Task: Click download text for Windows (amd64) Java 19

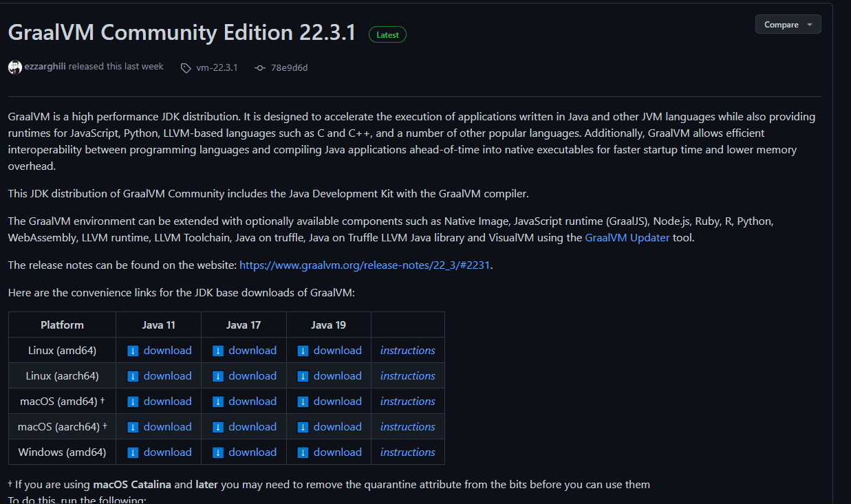Action: (x=338, y=452)
